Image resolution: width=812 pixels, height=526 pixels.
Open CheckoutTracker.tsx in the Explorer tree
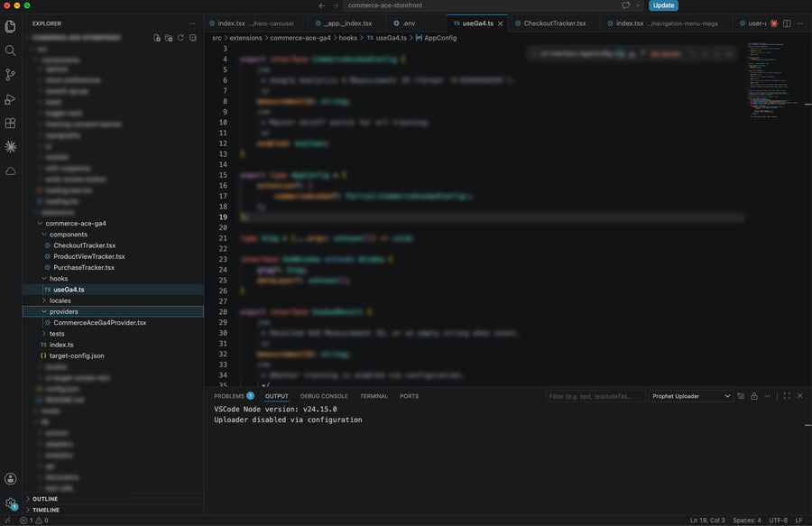pos(85,245)
